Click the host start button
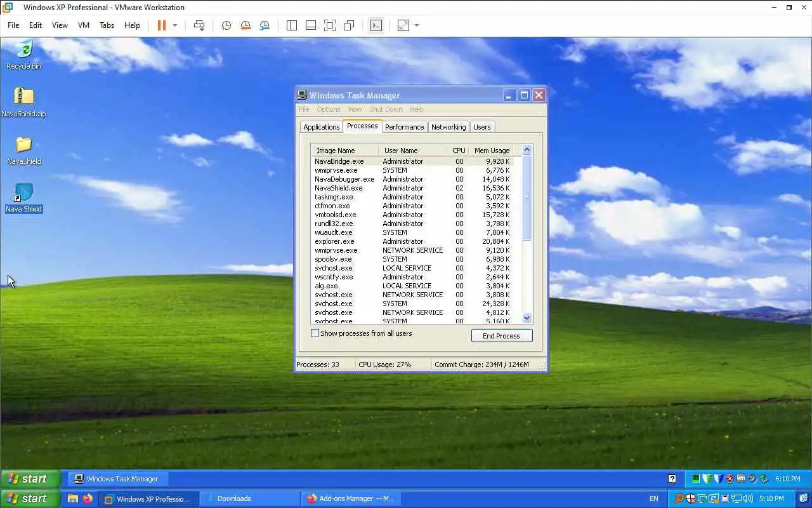 [30, 498]
